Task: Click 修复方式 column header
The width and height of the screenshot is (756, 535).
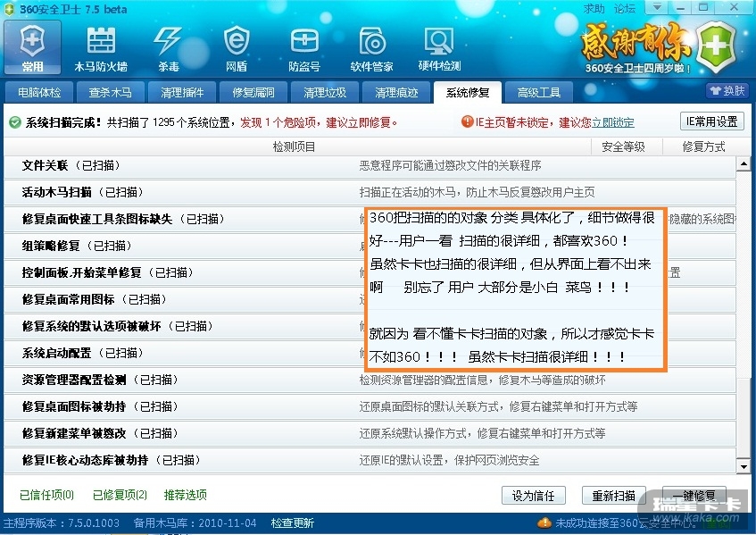Action: (x=703, y=146)
